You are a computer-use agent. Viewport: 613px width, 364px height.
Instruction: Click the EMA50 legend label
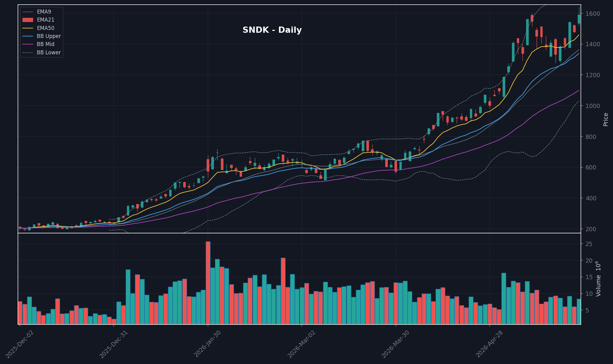coord(45,28)
